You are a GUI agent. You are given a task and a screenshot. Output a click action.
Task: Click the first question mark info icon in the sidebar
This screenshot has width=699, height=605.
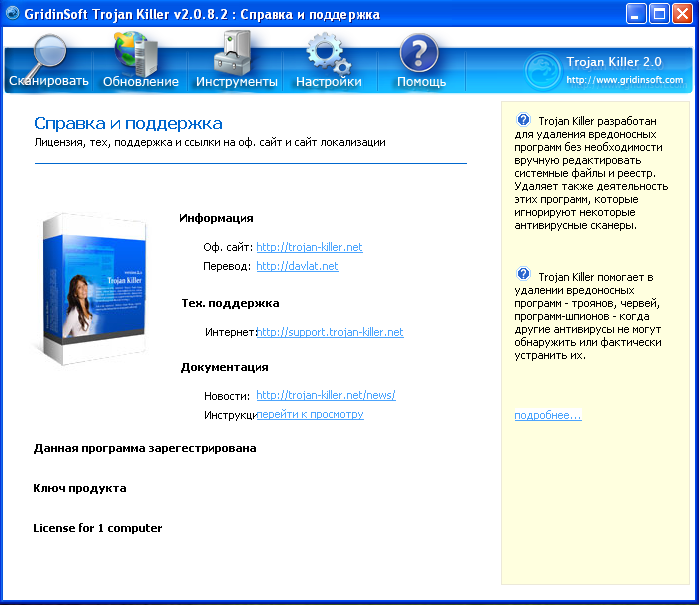[523, 119]
